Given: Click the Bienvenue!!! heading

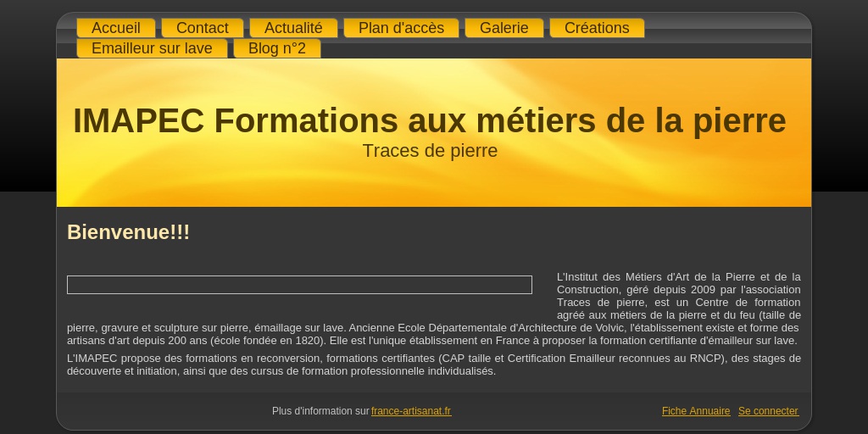Looking at the screenshot, I should pos(129,232).
